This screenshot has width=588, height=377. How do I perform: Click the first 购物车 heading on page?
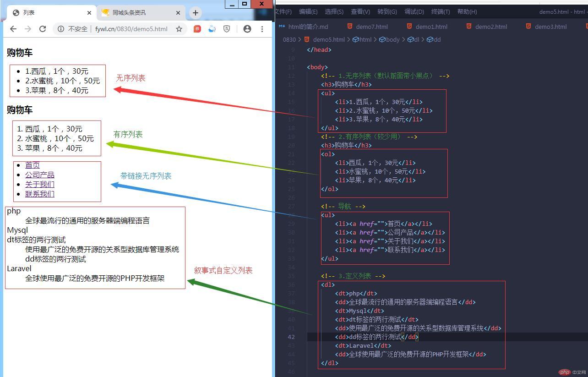coord(20,53)
